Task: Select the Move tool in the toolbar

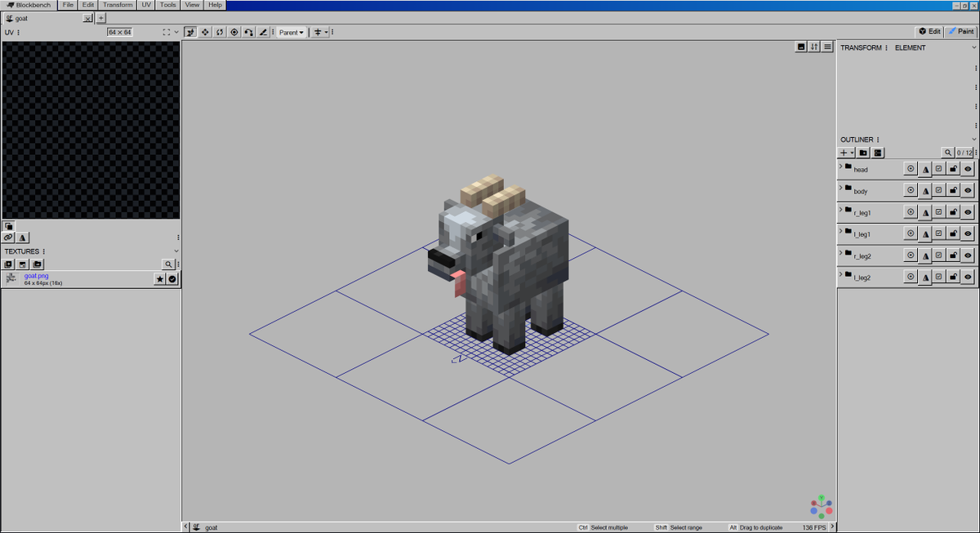Action: pyautogui.click(x=190, y=32)
